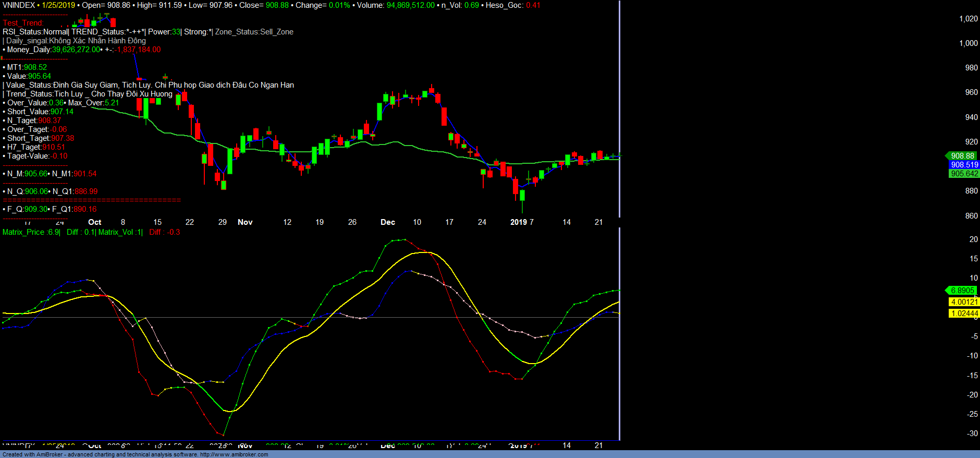Click the blue 908.519 value tag
Viewport: 980px width, 458px height.
coord(964,165)
